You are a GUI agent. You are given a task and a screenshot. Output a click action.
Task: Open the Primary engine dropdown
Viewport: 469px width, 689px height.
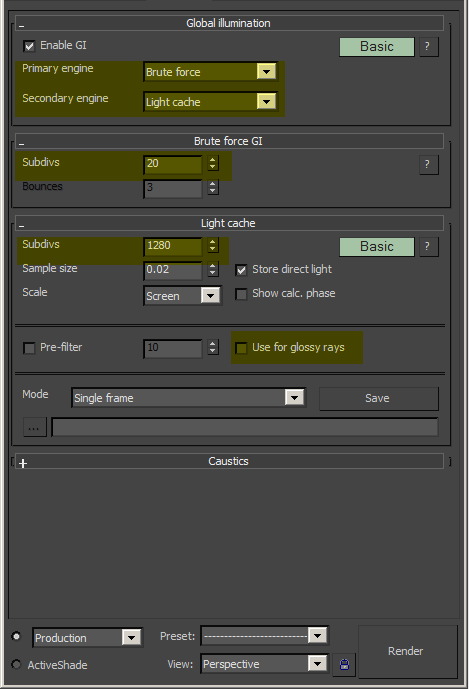click(211, 72)
